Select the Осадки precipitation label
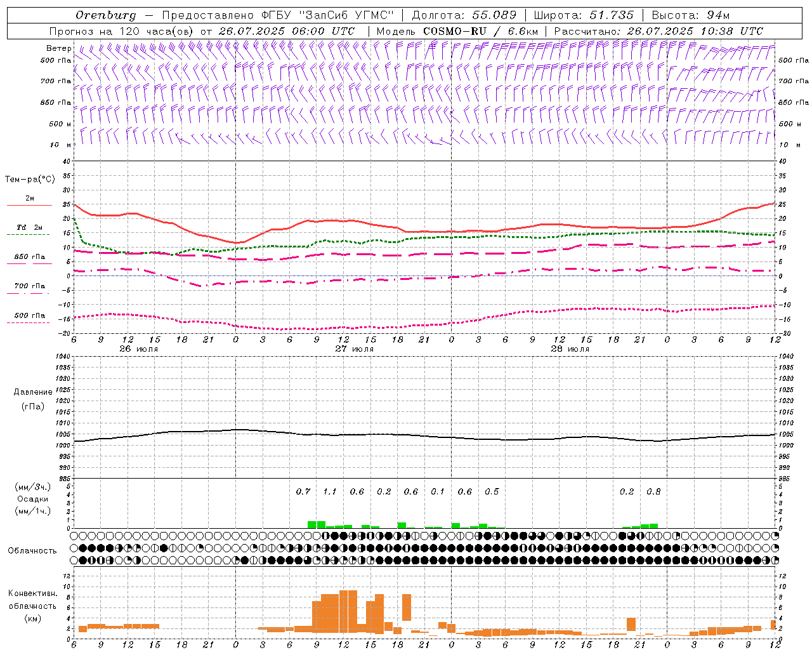This screenshot has height=650, width=812. click(x=33, y=499)
